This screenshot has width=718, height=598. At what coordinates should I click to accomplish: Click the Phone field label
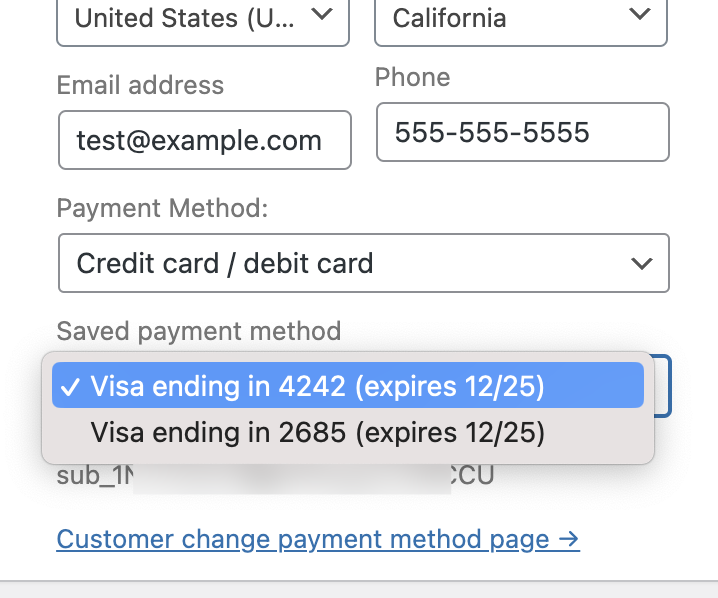[412, 77]
